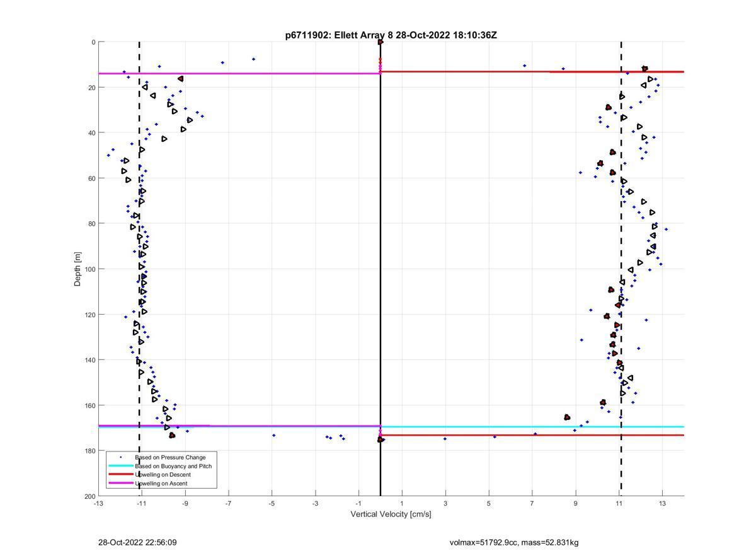Image resolution: width=756 pixels, height=558 pixels.
Task: Click the 'Based on Buoyancy and Pitch' legend entry
Action: click(173, 466)
